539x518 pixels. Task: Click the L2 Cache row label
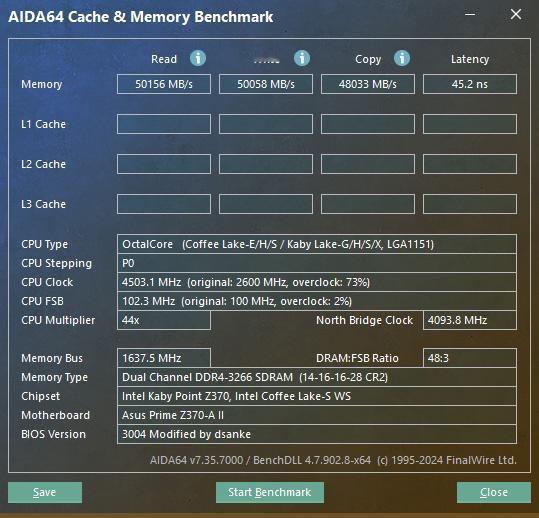tap(43, 164)
